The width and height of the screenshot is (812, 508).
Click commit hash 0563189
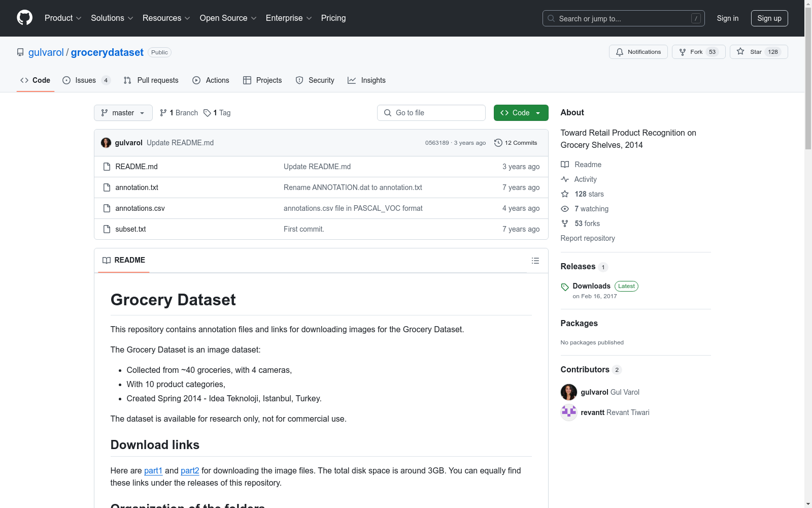437,143
